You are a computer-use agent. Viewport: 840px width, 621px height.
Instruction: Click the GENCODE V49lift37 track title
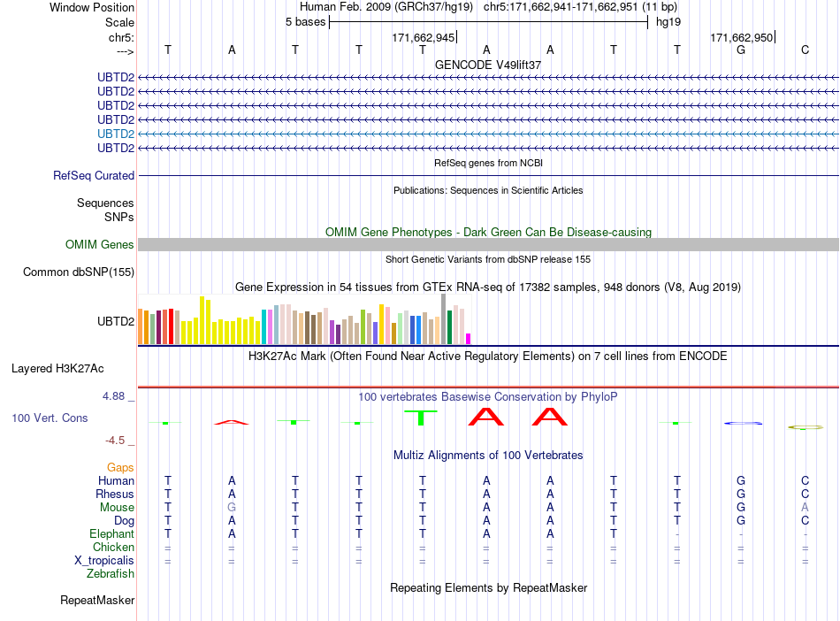click(488, 65)
